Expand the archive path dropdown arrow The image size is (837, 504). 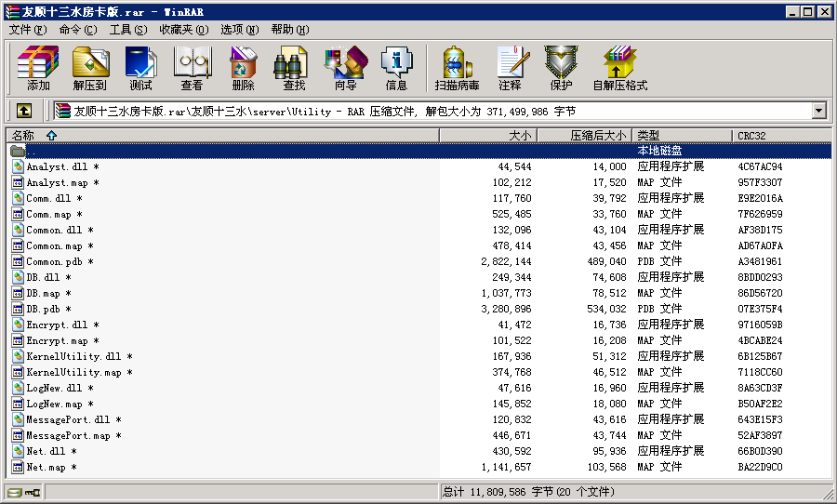point(818,111)
